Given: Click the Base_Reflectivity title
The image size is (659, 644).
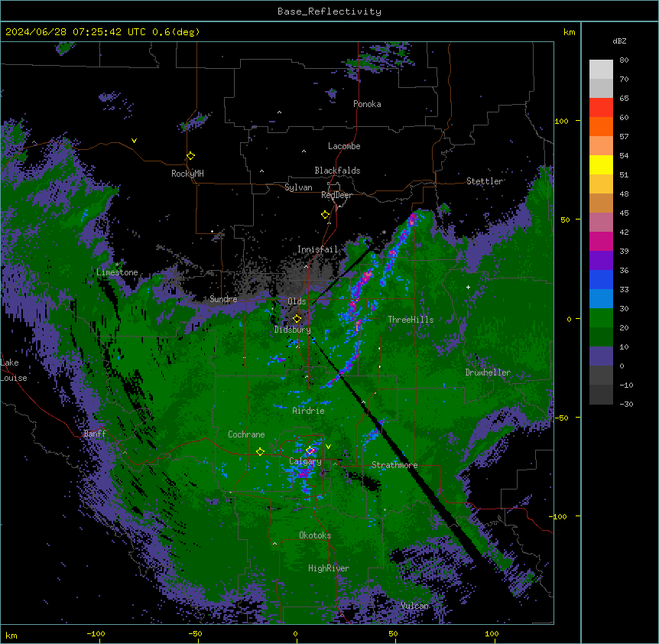Looking at the screenshot, I should click(x=329, y=11).
